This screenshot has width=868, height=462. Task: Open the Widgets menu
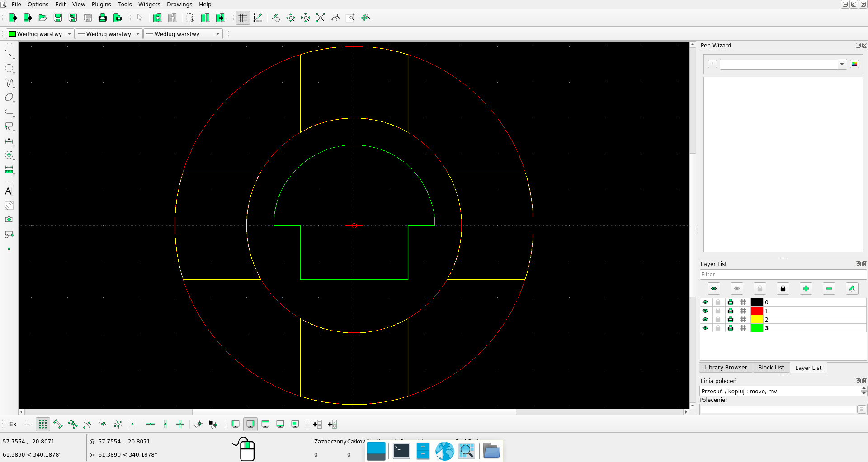tap(149, 4)
